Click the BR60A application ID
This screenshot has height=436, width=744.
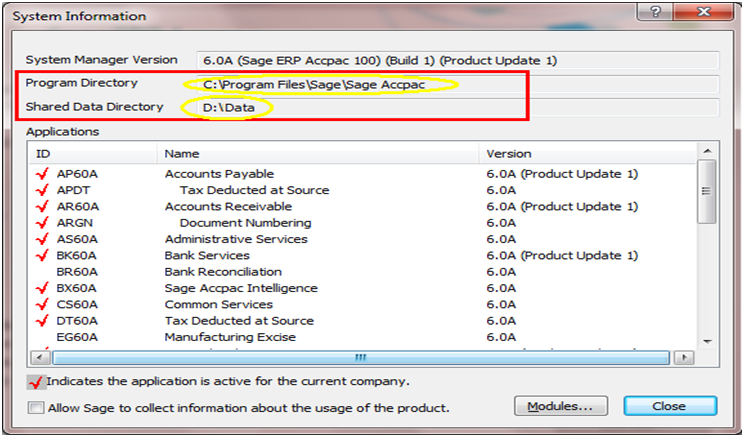click(x=77, y=272)
